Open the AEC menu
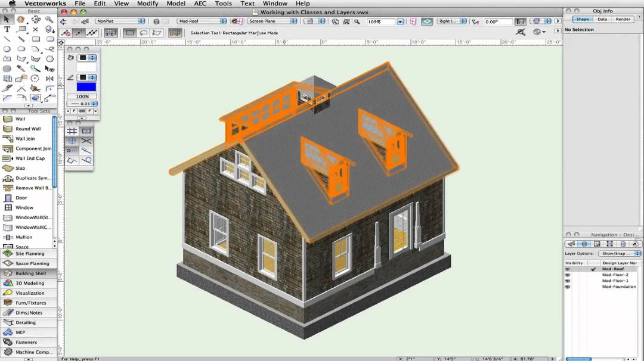Screen dimensions: 644x361 [x=200, y=4]
